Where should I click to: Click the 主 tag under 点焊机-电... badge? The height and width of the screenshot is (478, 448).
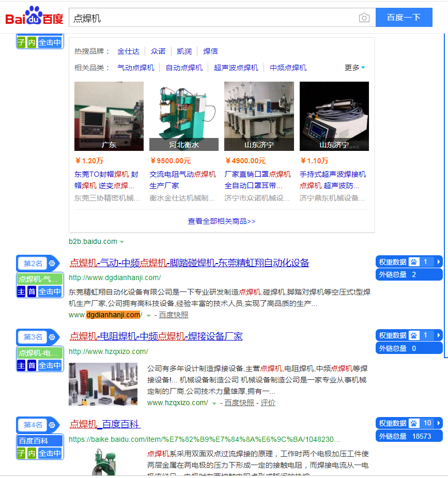pyautogui.click(x=21, y=365)
